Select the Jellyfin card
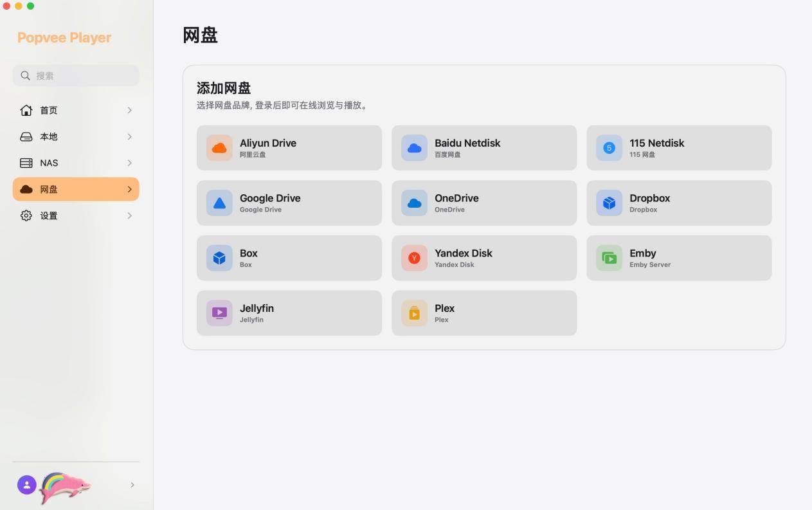 289,313
